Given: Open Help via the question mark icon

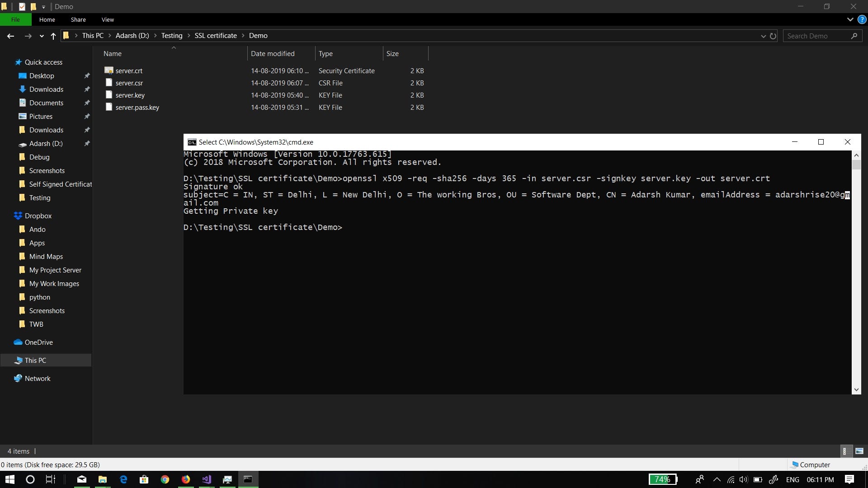Looking at the screenshot, I should [x=863, y=19].
